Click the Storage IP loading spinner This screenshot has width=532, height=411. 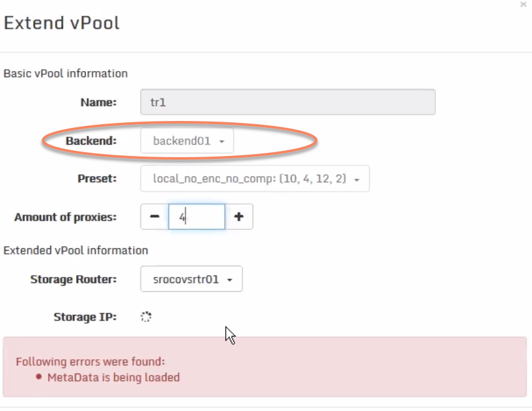[x=146, y=316]
